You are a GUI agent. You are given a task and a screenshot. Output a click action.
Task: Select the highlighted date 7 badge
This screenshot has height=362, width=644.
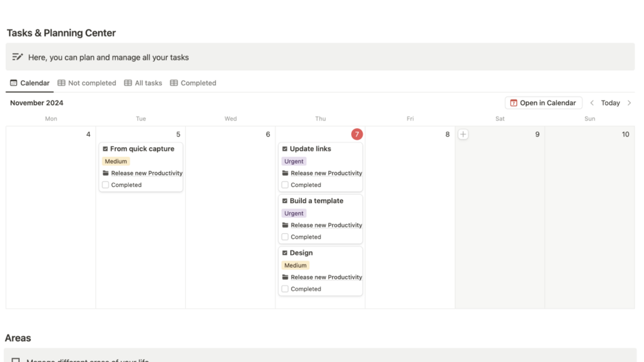pyautogui.click(x=357, y=134)
